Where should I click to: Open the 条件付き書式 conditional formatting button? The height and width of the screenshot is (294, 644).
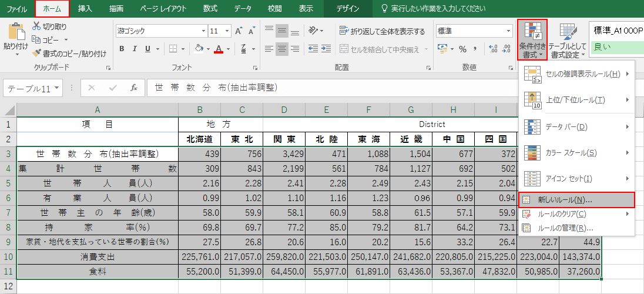pos(532,39)
